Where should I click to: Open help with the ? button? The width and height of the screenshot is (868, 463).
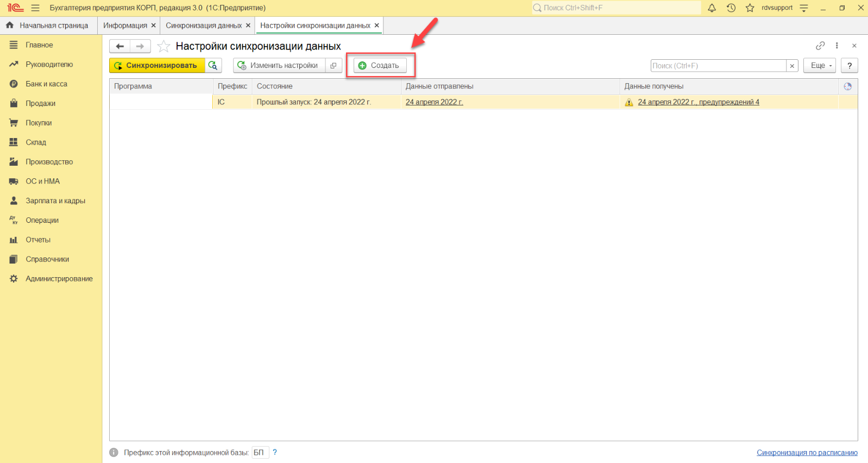click(x=850, y=65)
